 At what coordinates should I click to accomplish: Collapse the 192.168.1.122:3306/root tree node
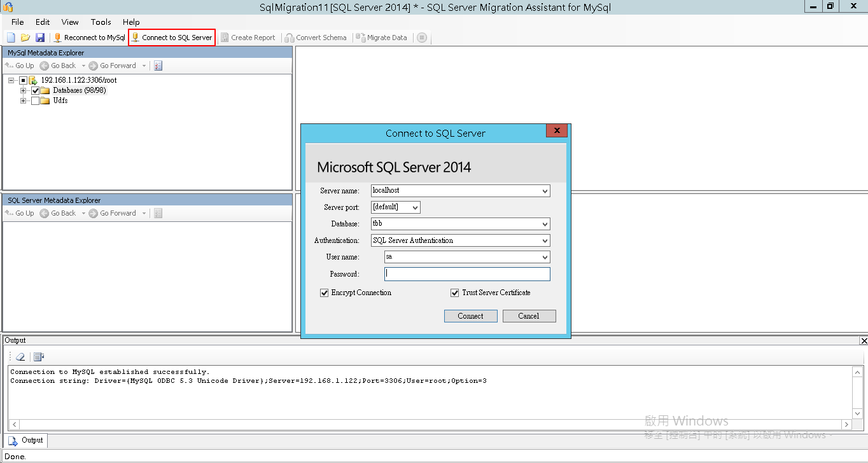[x=11, y=80]
